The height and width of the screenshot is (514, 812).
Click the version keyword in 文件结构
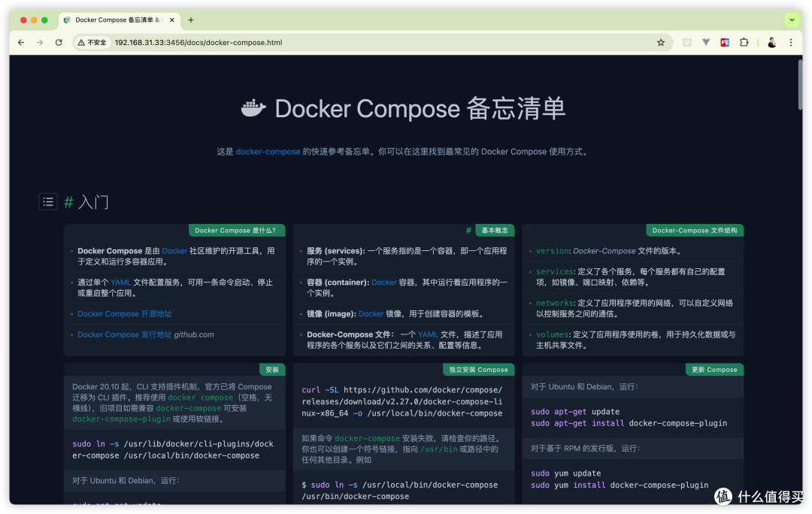coord(552,250)
